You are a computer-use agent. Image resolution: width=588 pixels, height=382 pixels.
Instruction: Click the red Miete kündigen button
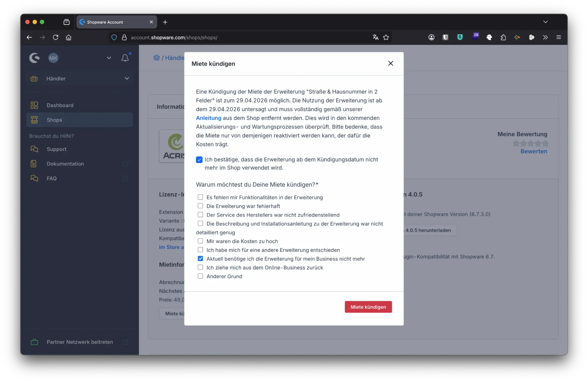click(368, 307)
